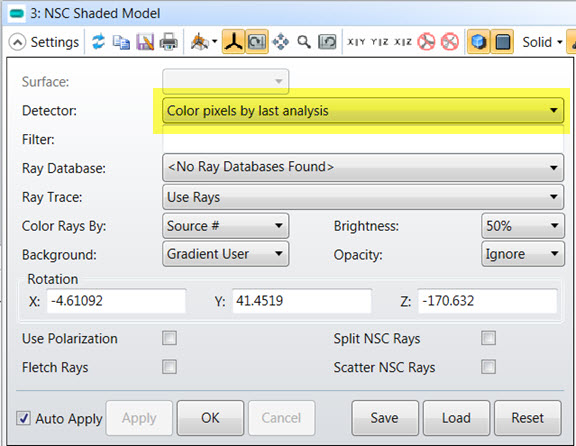Screen dimensions: 576x446
Task: Click the copy window icon
Action: [x=121, y=42]
